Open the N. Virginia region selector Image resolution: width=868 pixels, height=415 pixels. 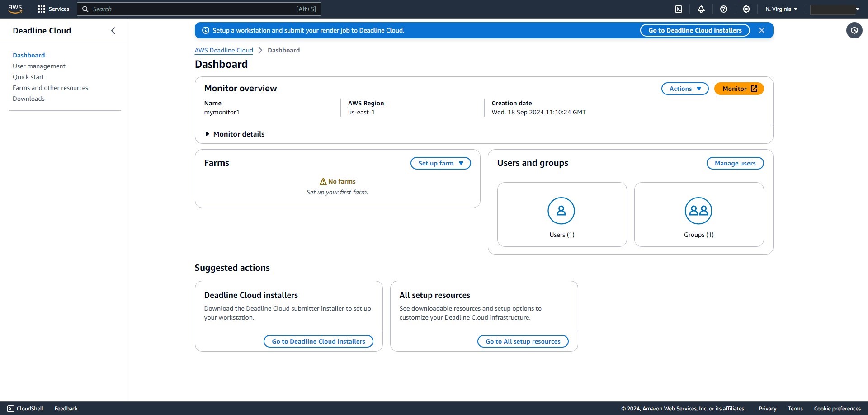coord(781,9)
